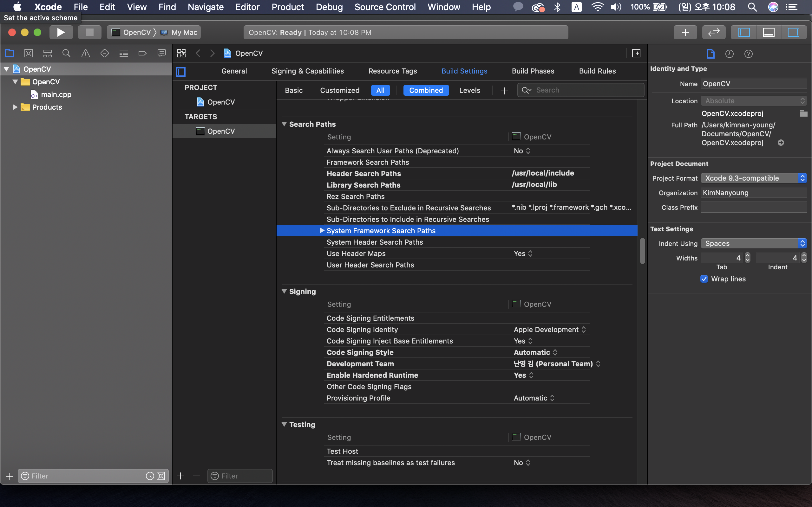This screenshot has width=812, height=507.
Task: Add an editor on the right
Action: point(636,53)
